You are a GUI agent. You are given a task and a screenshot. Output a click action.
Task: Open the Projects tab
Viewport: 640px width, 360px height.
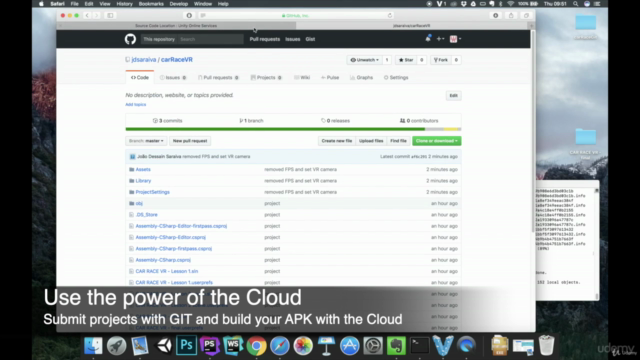pos(266,78)
